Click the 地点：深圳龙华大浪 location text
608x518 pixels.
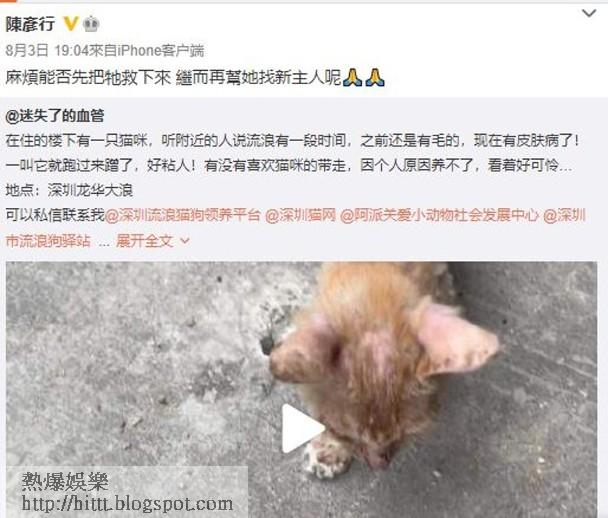[69, 190]
